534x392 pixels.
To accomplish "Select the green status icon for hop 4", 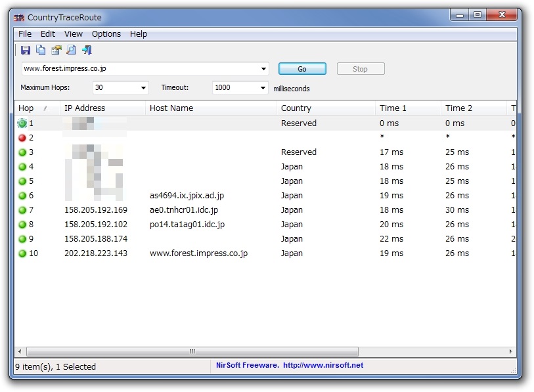I will coord(22,167).
